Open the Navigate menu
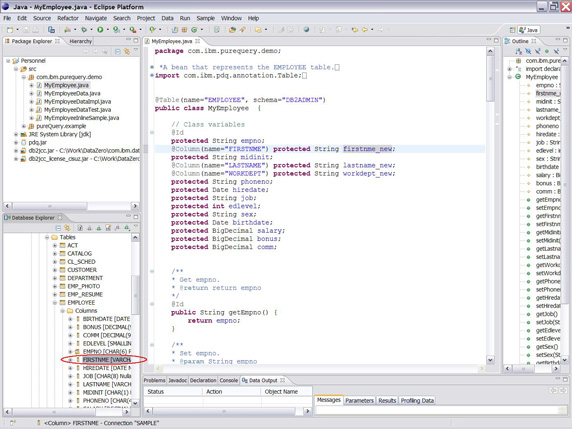The image size is (572, 429). [x=96, y=18]
